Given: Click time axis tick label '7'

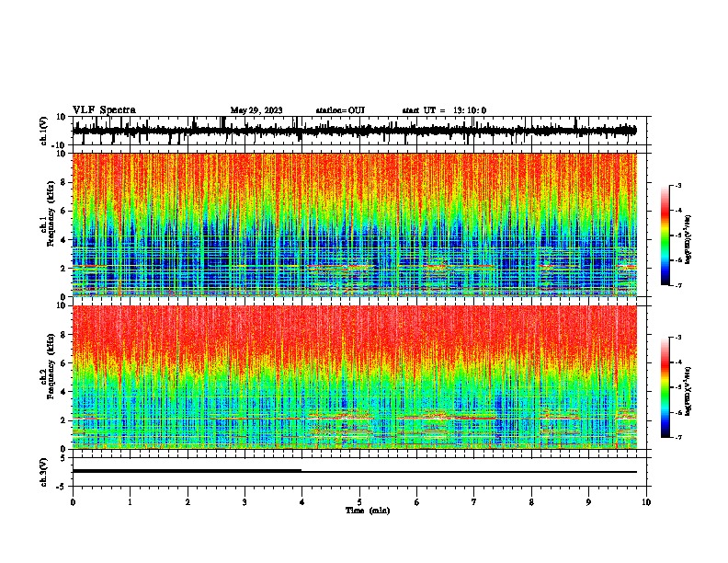Looking at the screenshot, I should point(474,502).
